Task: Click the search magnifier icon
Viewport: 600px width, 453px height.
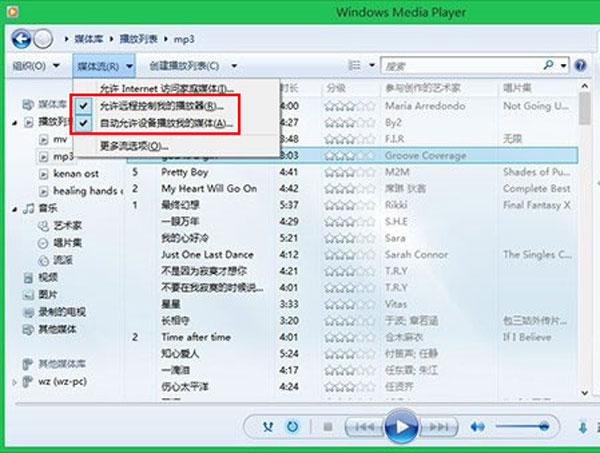Action: point(548,65)
